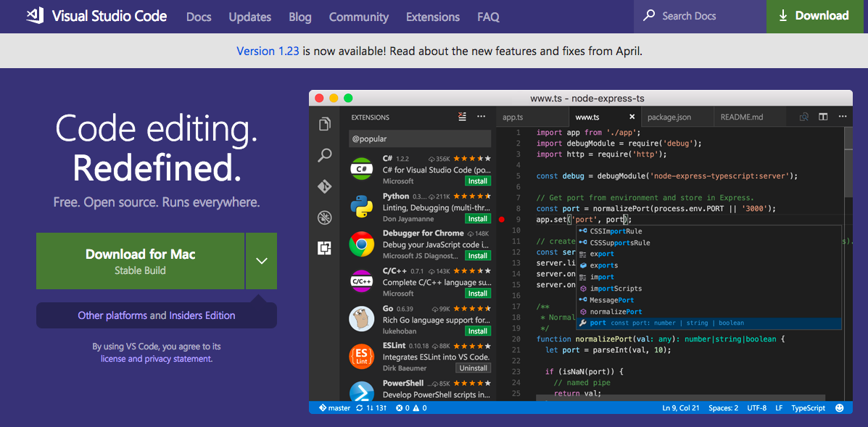Click Download for Mac Stable Build
Viewport: 868px width, 427px height.
(x=140, y=261)
